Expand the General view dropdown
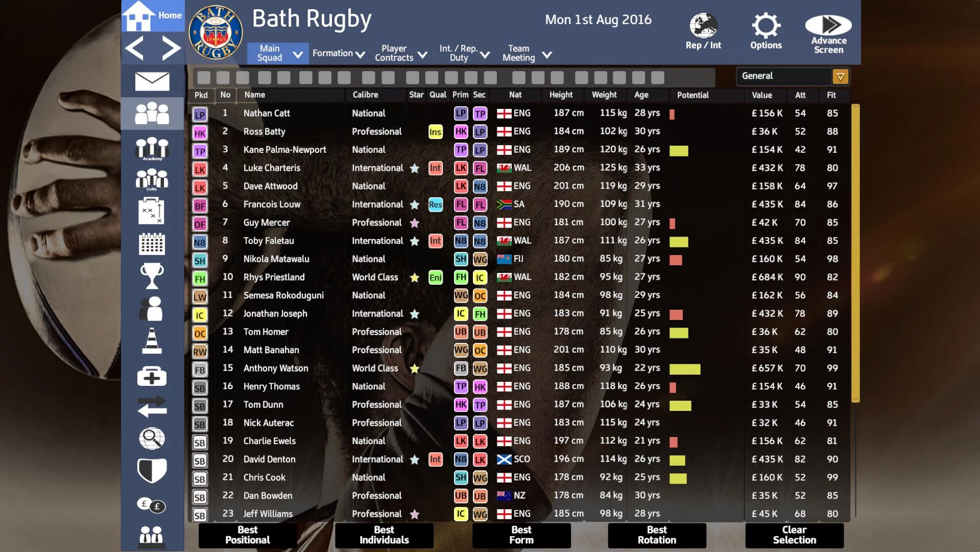Viewport: 980px width, 552px height. click(840, 77)
